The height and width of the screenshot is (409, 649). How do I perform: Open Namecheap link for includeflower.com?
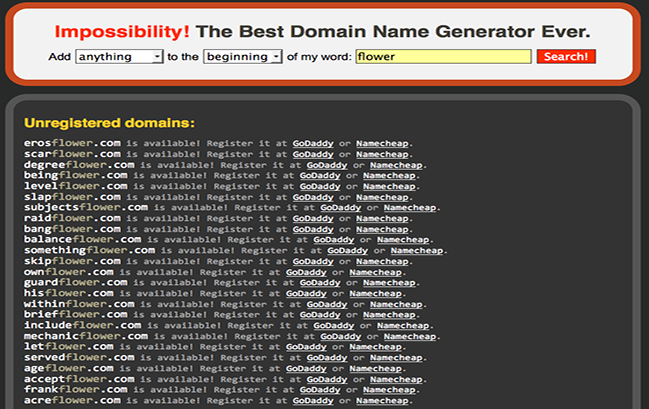pyautogui.click(x=403, y=325)
